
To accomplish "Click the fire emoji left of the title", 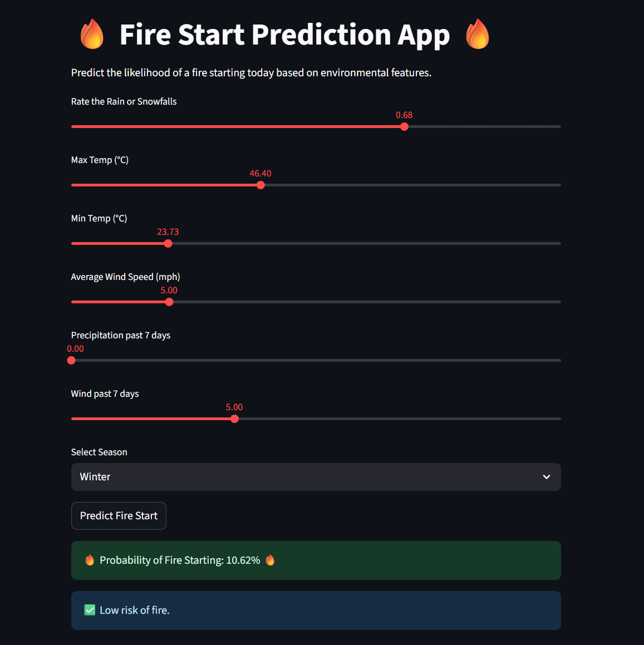I will tap(92, 35).
